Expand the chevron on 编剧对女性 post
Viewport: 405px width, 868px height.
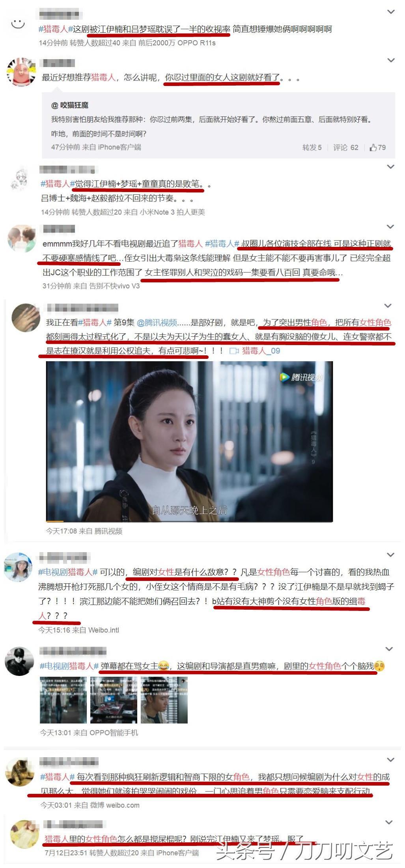point(391,555)
